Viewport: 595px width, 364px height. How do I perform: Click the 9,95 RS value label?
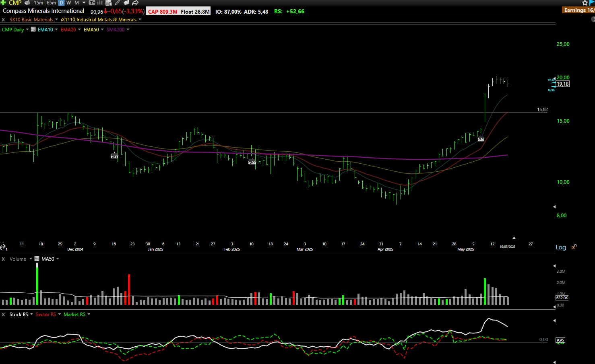[x=560, y=340]
